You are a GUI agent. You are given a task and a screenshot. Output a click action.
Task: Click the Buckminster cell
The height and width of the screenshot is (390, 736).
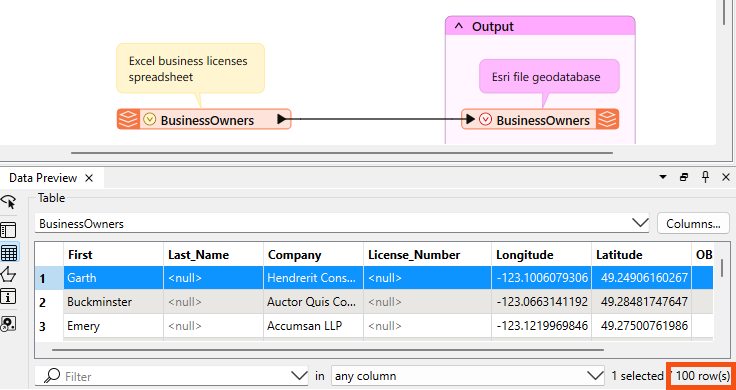click(113, 302)
